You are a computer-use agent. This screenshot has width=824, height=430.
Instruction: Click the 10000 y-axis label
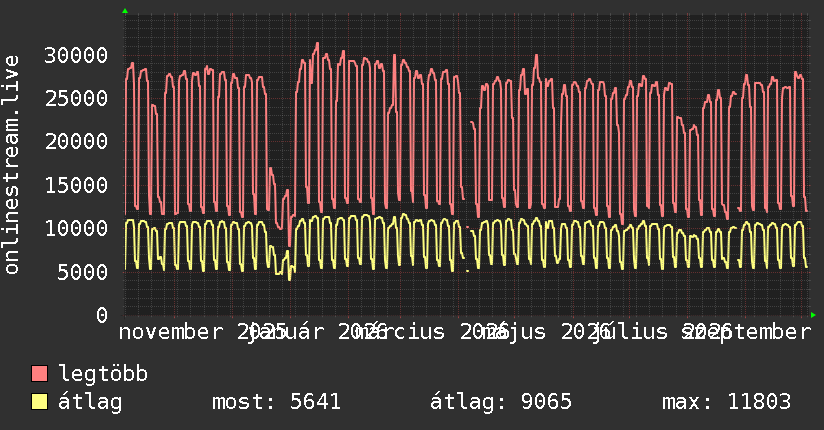tap(76, 228)
